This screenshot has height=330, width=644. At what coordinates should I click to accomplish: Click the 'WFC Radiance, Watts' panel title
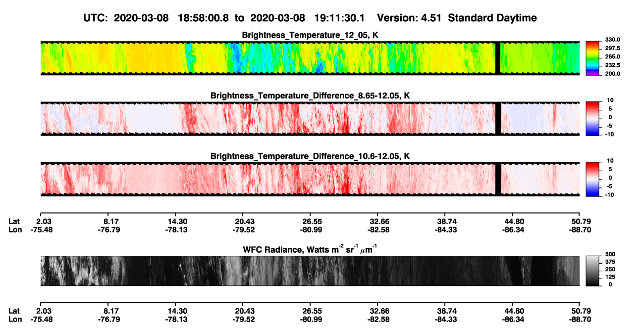(x=310, y=249)
